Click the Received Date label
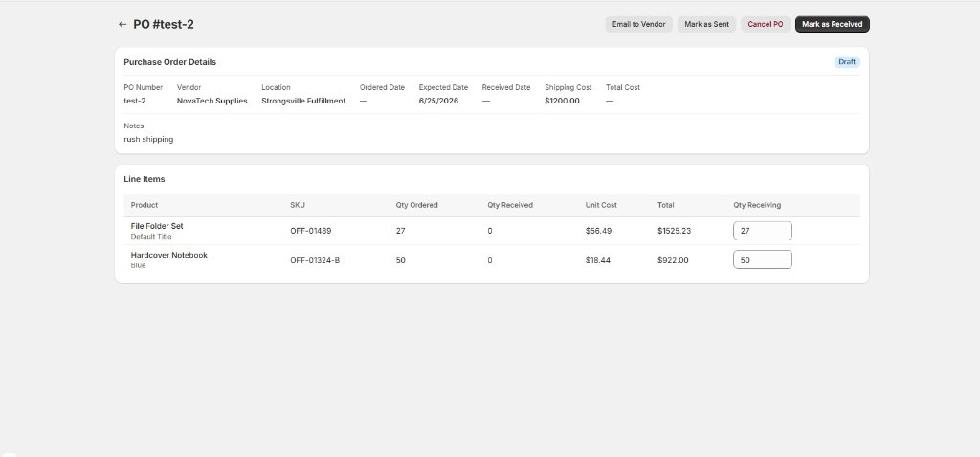Screen dimensions: 980x457 506,87
